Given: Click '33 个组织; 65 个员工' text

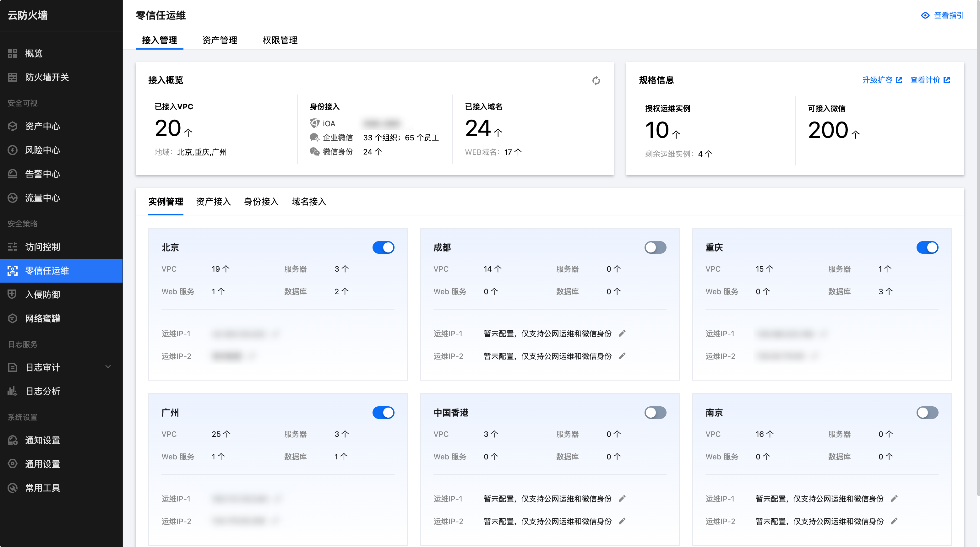Looking at the screenshot, I should click(401, 137).
